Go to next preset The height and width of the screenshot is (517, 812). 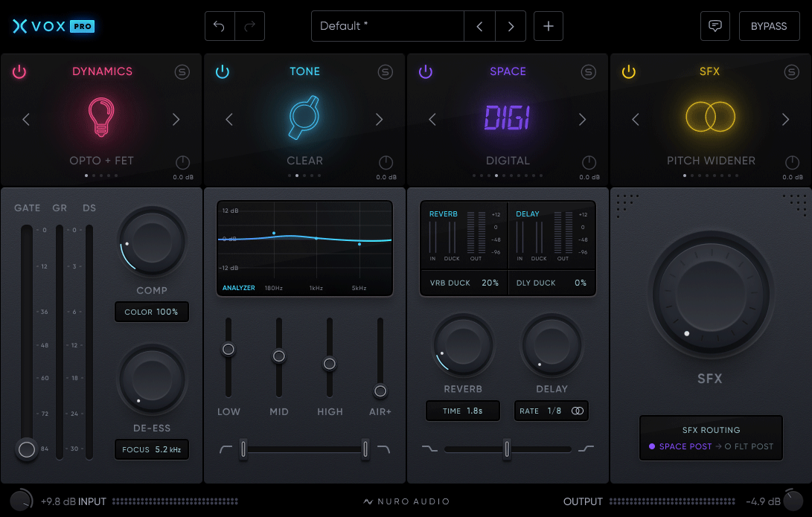[511, 26]
